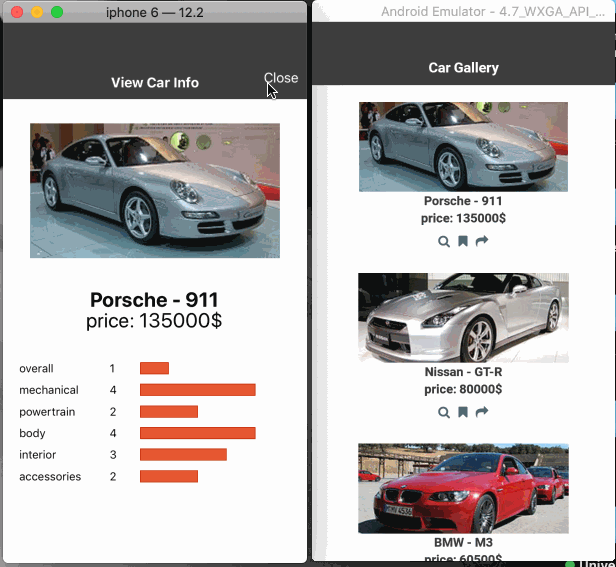This screenshot has width=616, height=567.
Task: Click the interior rating bar
Action: pos(183,455)
